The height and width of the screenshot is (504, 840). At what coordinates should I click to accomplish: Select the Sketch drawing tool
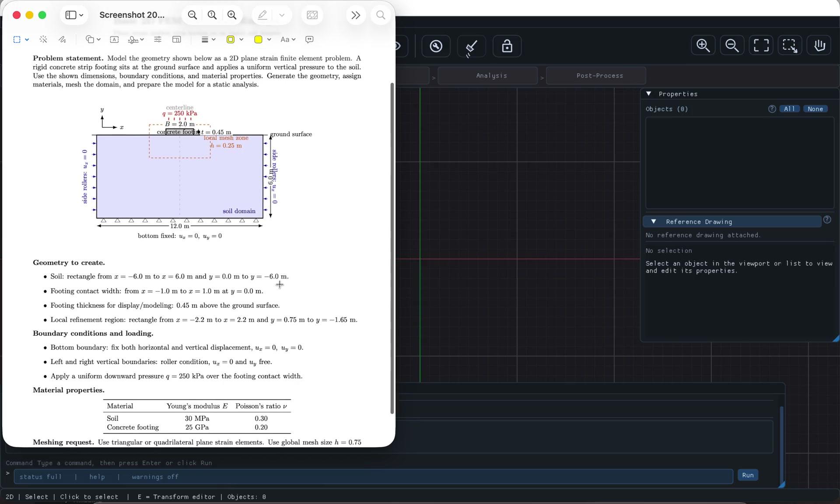point(63,39)
